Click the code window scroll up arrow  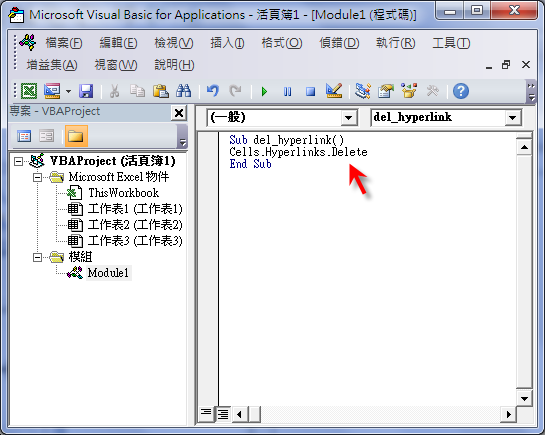(524, 147)
